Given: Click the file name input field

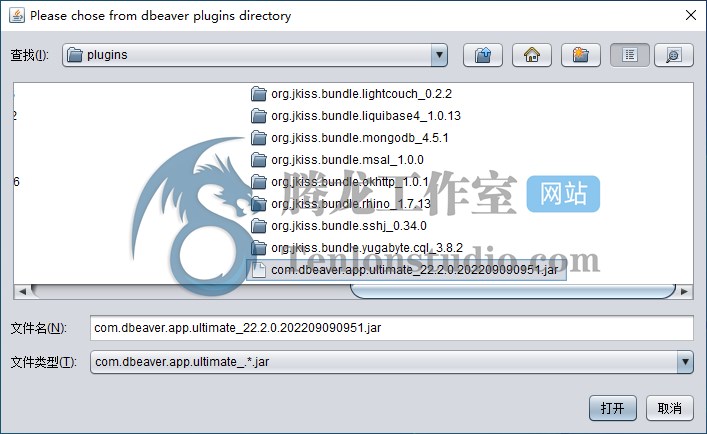Looking at the screenshot, I should pyautogui.click(x=391, y=328).
